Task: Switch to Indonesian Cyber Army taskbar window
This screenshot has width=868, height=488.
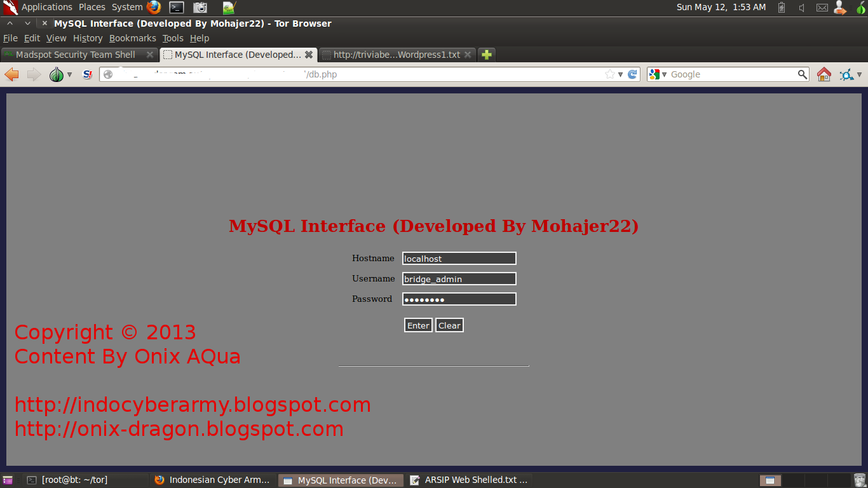Action: (214, 480)
